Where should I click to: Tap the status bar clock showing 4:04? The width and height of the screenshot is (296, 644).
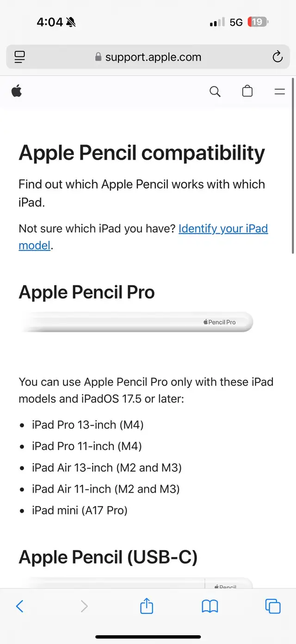[x=50, y=22]
